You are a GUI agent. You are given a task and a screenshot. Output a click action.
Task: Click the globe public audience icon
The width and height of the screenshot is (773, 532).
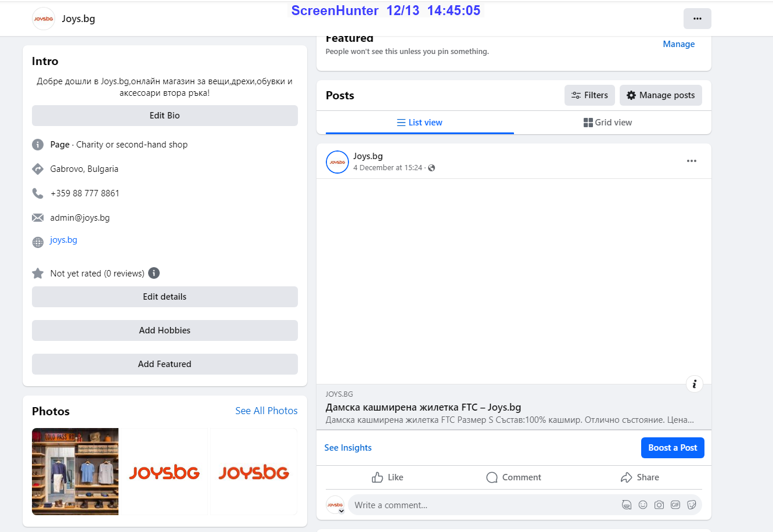click(432, 168)
